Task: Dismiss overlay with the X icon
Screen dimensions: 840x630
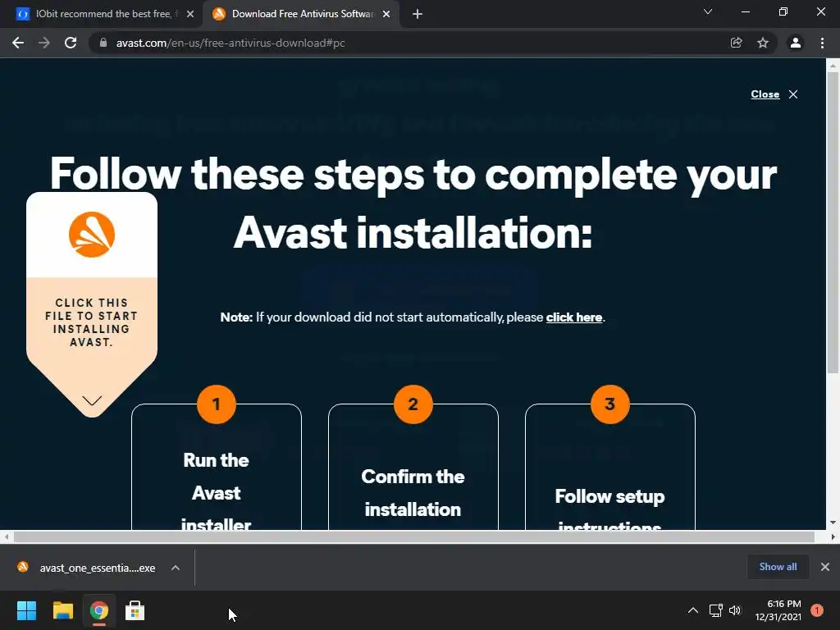Action: point(793,94)
